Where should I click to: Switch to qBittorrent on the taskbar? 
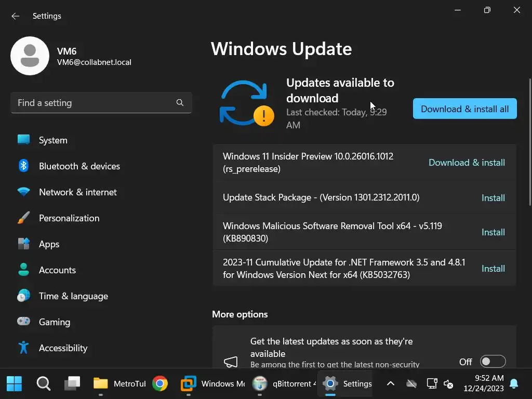click(x=284, y=384)
